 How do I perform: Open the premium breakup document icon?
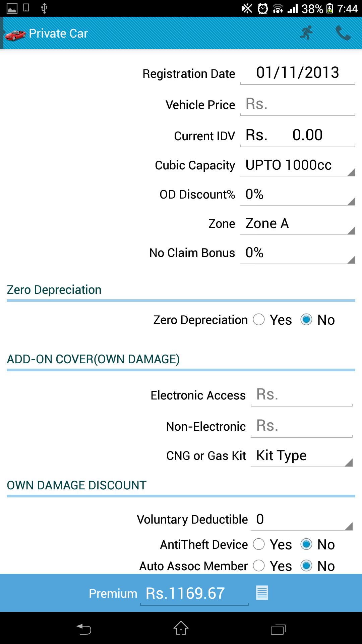click(x=262, y=593)
